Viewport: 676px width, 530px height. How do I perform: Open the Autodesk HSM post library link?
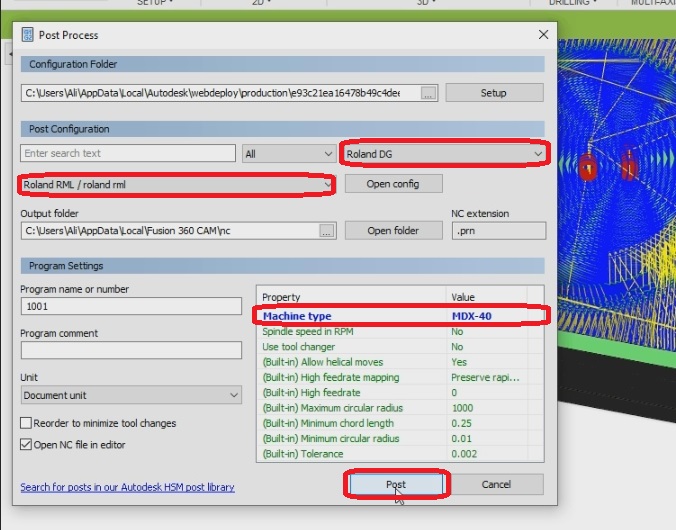tap(128, 487)
